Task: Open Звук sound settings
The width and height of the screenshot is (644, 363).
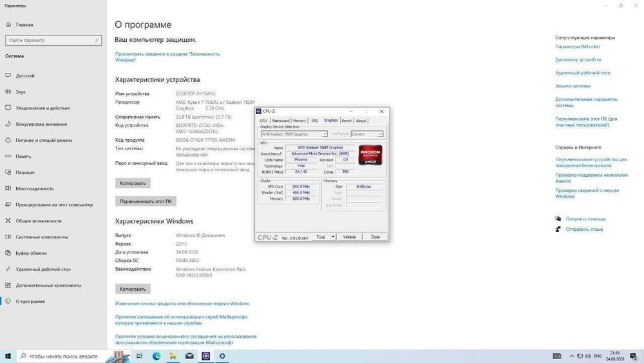Action: click(21, 92)
